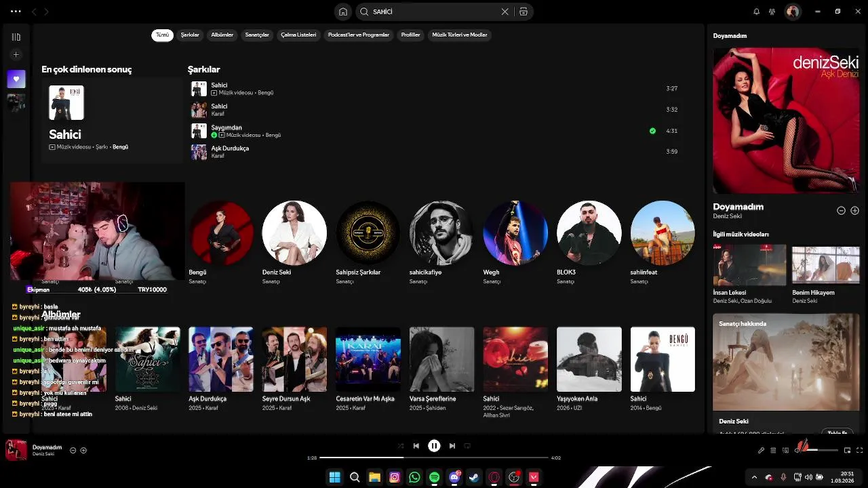Open the Doyamadım title in Now Playing panel
Image resolution: width=868 pixels, height=488 pixels.
pos(738,207)
